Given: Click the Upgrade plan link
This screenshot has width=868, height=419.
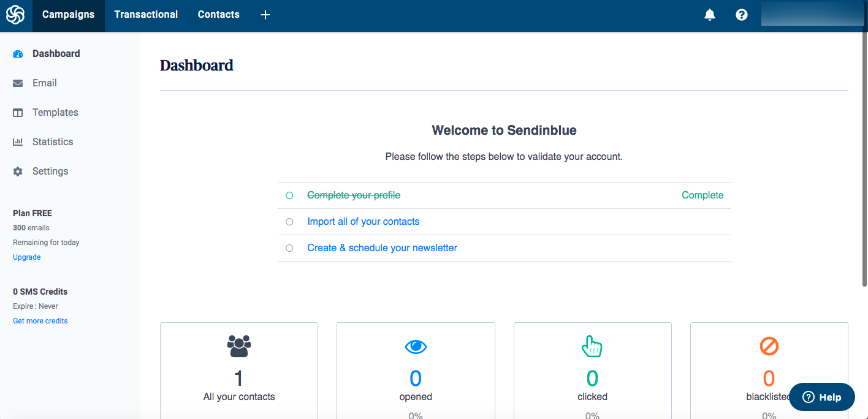Looking at the screenshot, I should pos(27,257).
